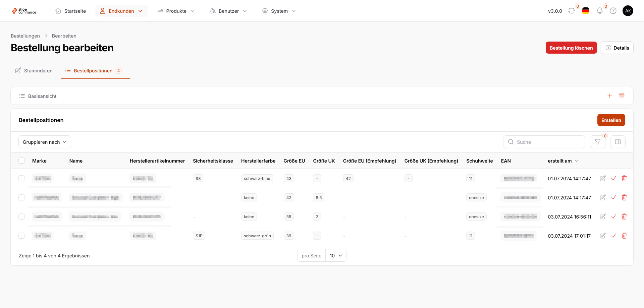The width and height of the screenshot is (644, 308).
Task: Check the checkbox for the S3 row
Action: point(22,179)
